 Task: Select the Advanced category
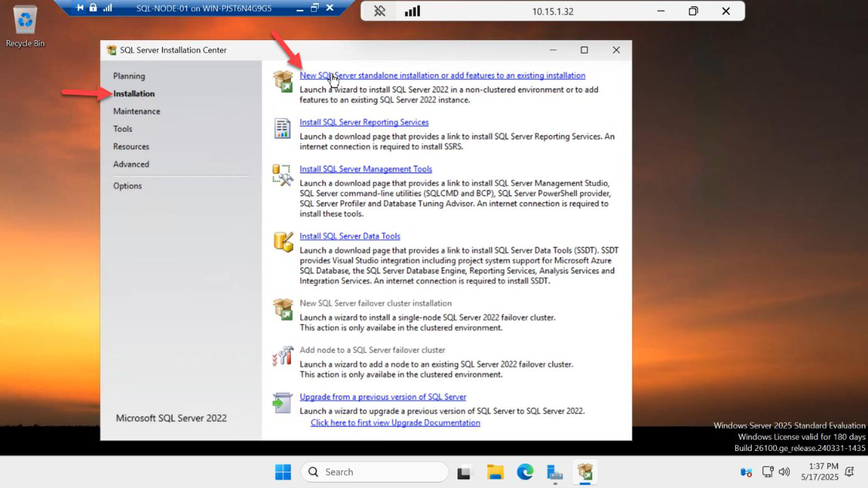pyautogui.click(x=131, y=164)
